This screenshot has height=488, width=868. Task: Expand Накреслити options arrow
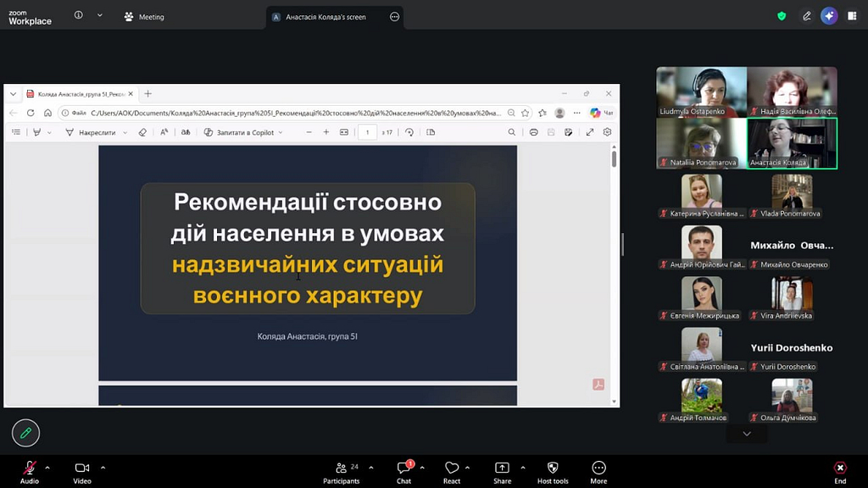[125, 133]
